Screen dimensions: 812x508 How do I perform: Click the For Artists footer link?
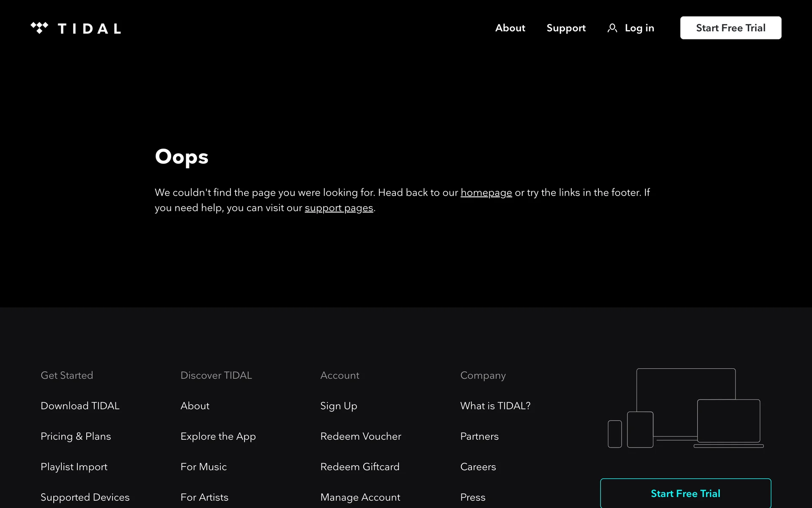(204, 497)
